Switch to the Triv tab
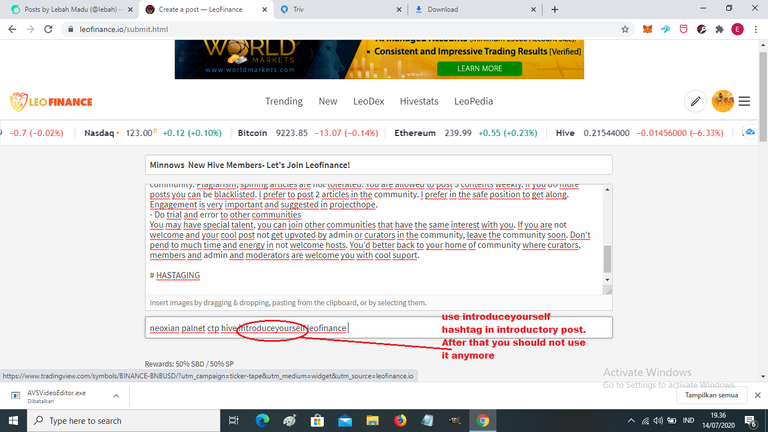Screen dimensions: 768x432 339,9
